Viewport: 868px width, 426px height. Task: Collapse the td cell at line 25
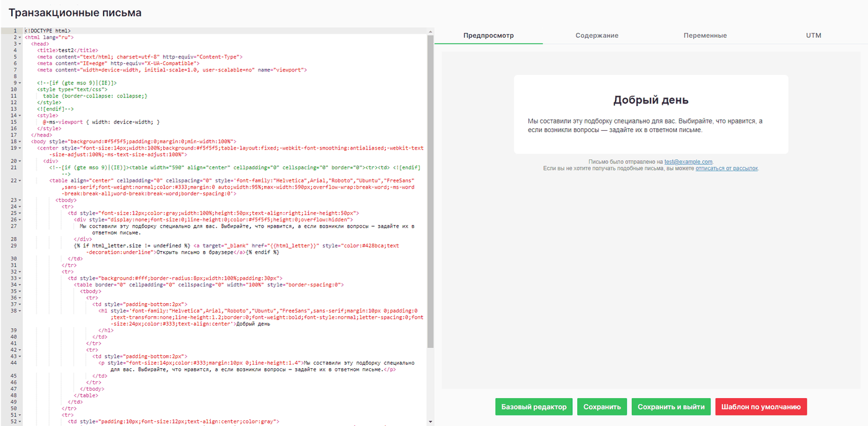click(20, 213)
